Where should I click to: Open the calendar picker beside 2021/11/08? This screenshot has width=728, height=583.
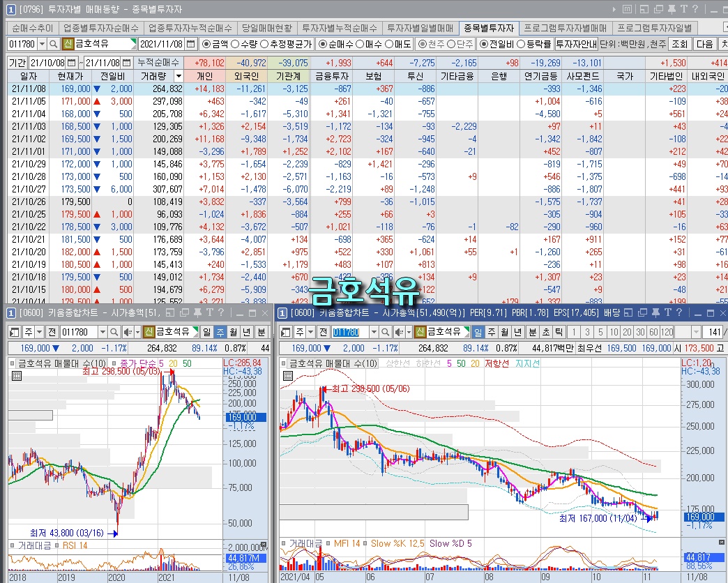click(x=191, y=44)
